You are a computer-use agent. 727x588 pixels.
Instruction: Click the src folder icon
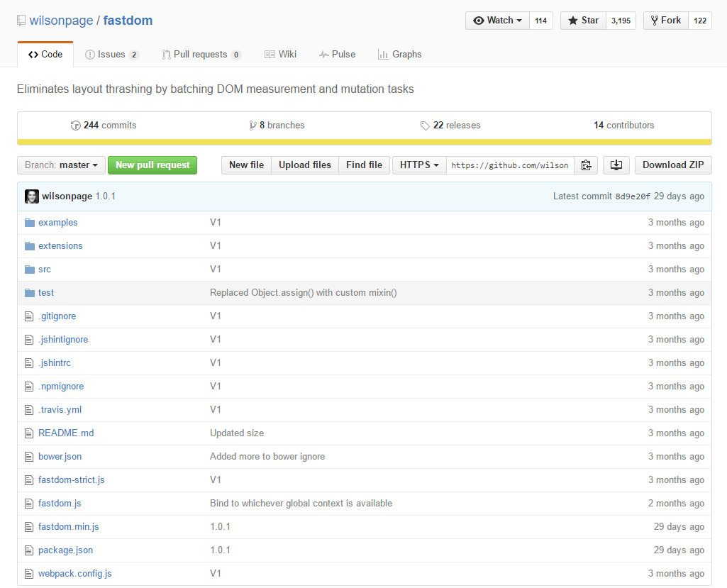pos(30,270)
